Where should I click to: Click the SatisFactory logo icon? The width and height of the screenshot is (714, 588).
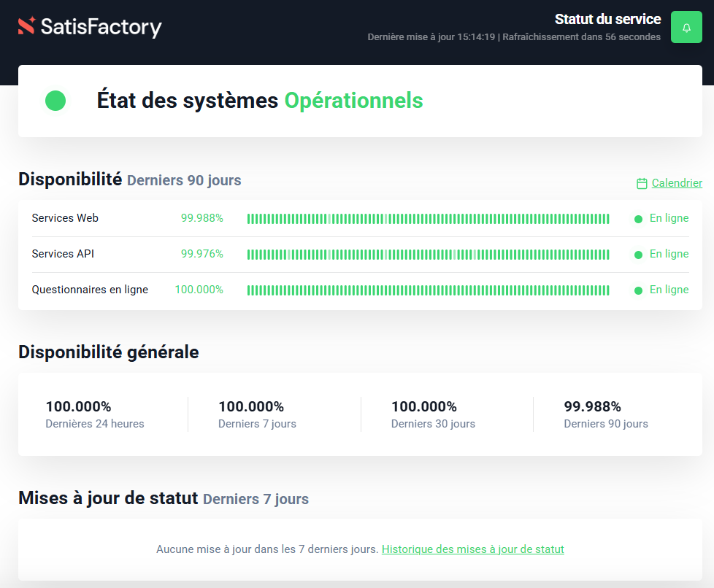tap(26, 26)
